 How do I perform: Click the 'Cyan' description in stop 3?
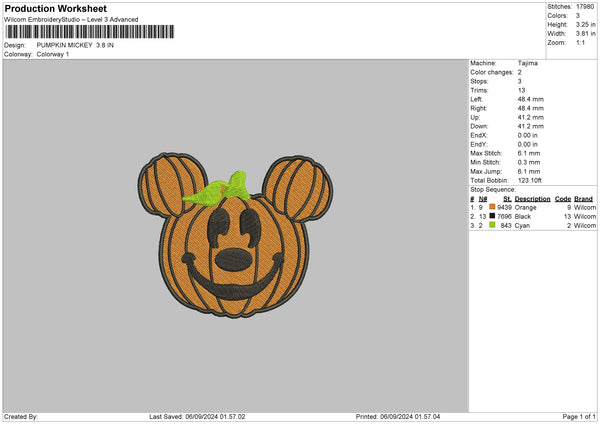tap(522, 226)
